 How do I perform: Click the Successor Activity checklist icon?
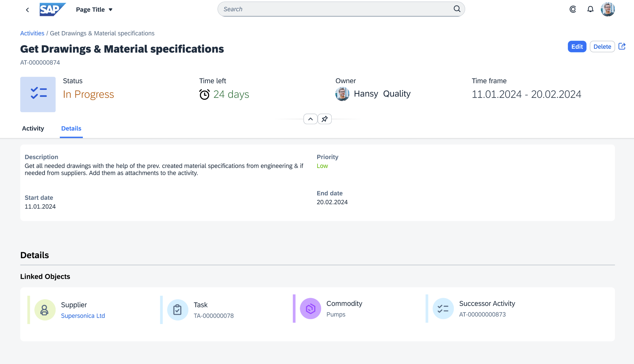tap(443, 308)
